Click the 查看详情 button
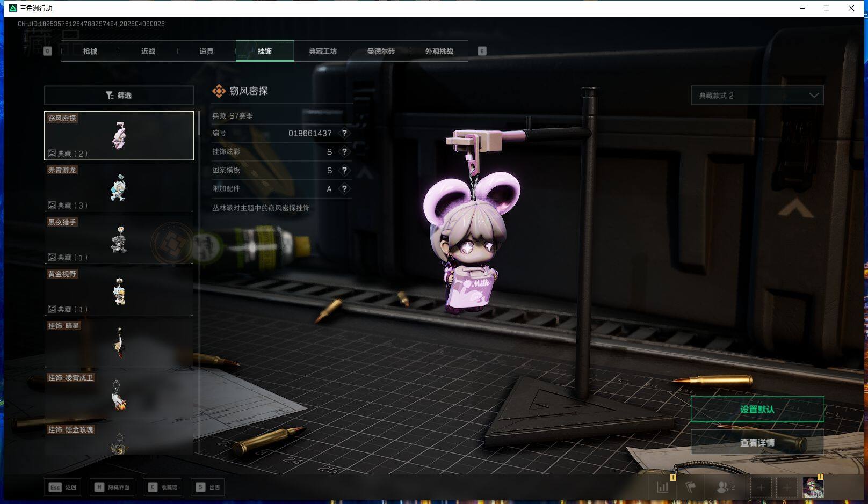 pos(757,443)
